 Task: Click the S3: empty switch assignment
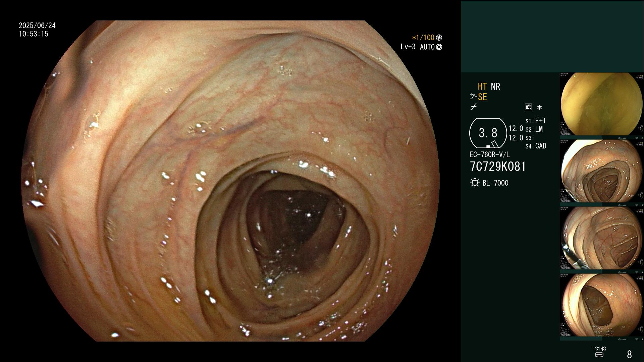(529, 138)
